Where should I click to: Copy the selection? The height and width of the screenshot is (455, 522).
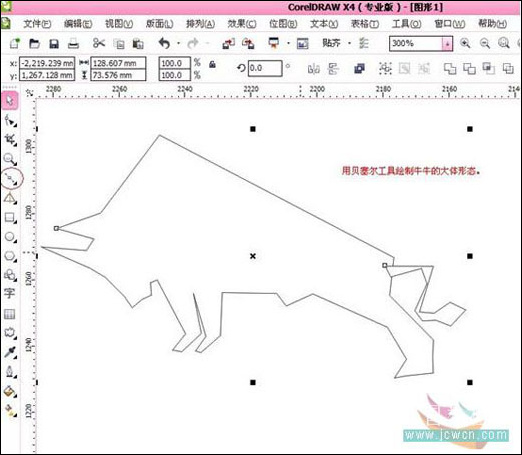(119, 44)
